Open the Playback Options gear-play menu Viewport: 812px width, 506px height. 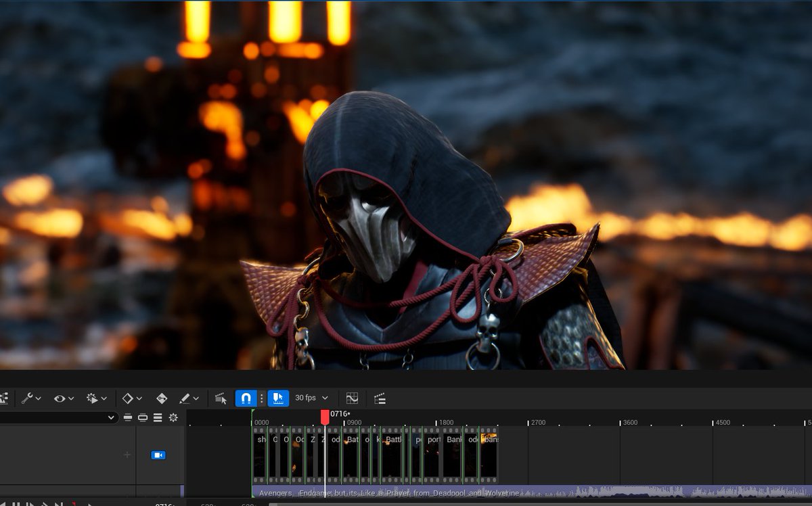pos(96,398)
